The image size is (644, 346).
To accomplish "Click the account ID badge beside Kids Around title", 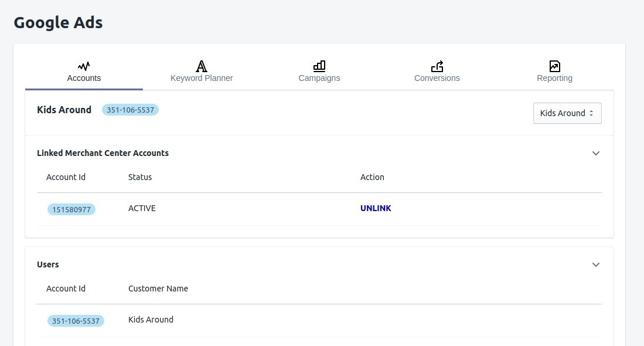I will [130, 110].
